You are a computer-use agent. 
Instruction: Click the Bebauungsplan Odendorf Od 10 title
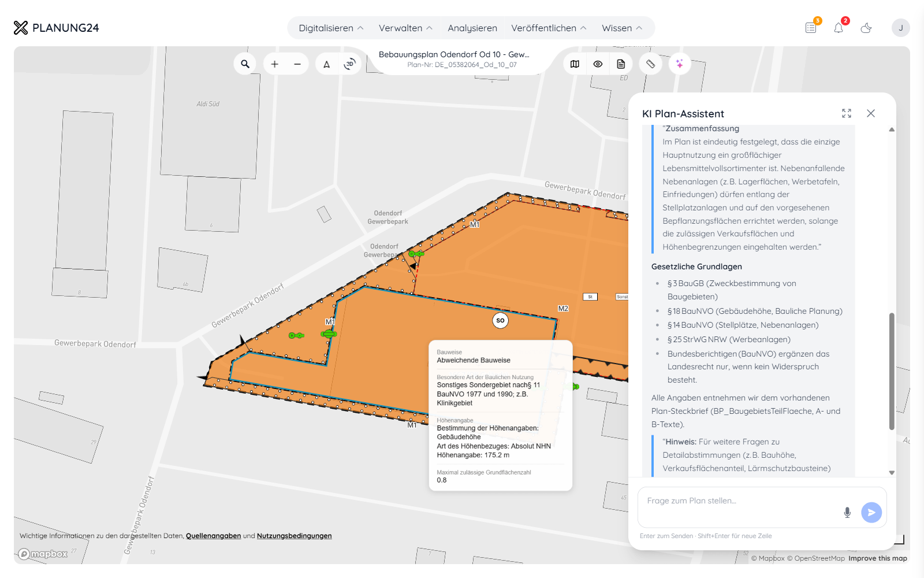[x=454, y=54]
